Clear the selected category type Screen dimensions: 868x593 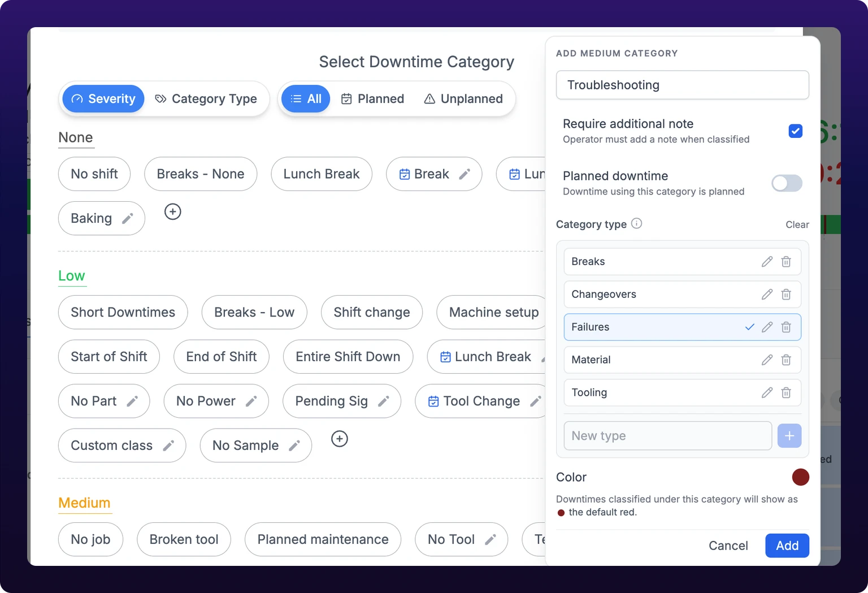click(797, 224)
